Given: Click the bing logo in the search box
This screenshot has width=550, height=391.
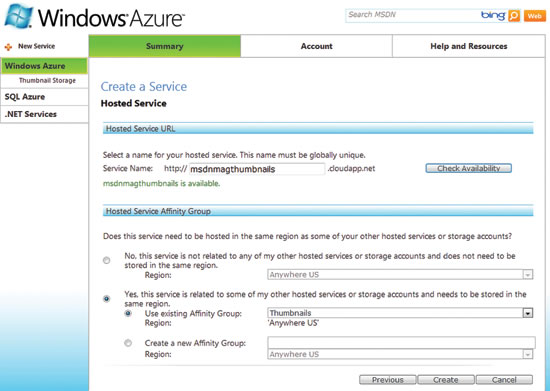Looking at the screenshot, I should (x=493, y=15).
